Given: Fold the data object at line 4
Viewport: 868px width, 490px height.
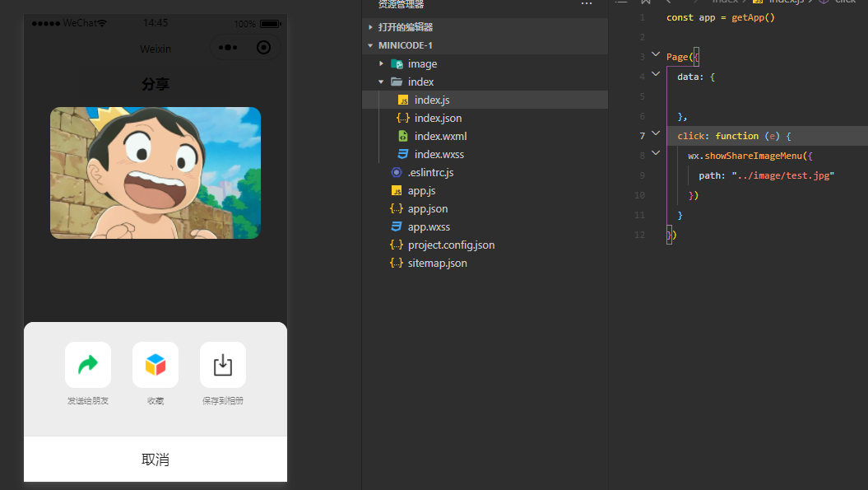Looking at the screenshot, I should click(x=656, y=74).
